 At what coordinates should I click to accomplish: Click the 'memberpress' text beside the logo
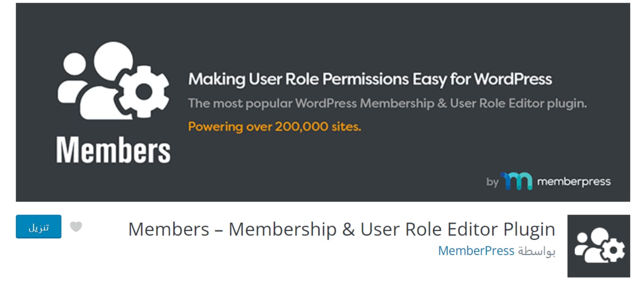pos(574,182)
